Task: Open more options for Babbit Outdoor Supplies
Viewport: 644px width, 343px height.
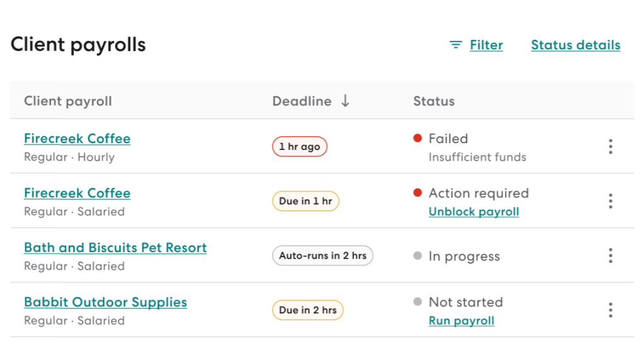Action: tap(610, 310)
